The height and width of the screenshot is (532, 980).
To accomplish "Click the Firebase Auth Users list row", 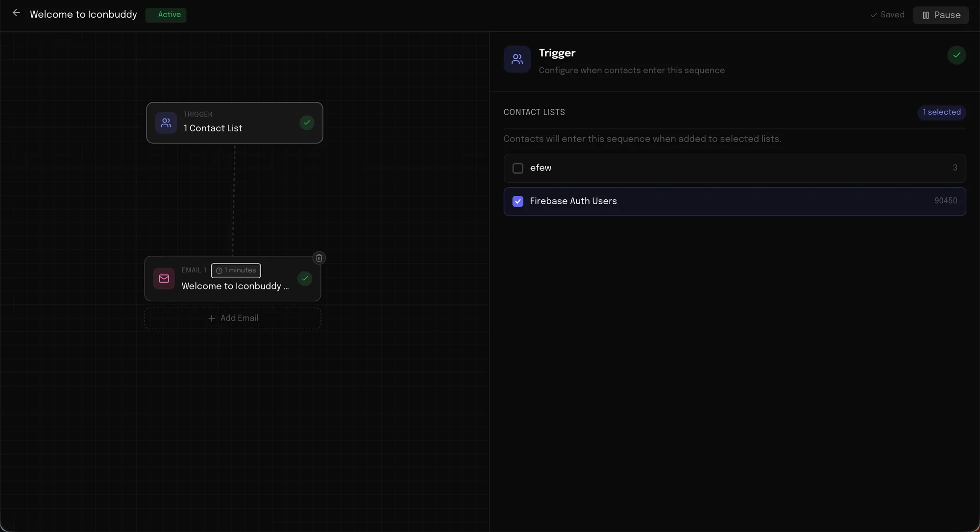I will (x=735, y=201).
